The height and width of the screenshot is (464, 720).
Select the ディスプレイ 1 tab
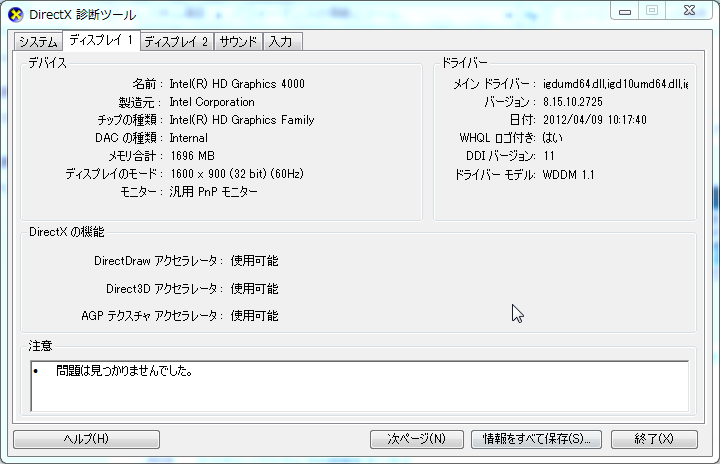tap(101, 40)
